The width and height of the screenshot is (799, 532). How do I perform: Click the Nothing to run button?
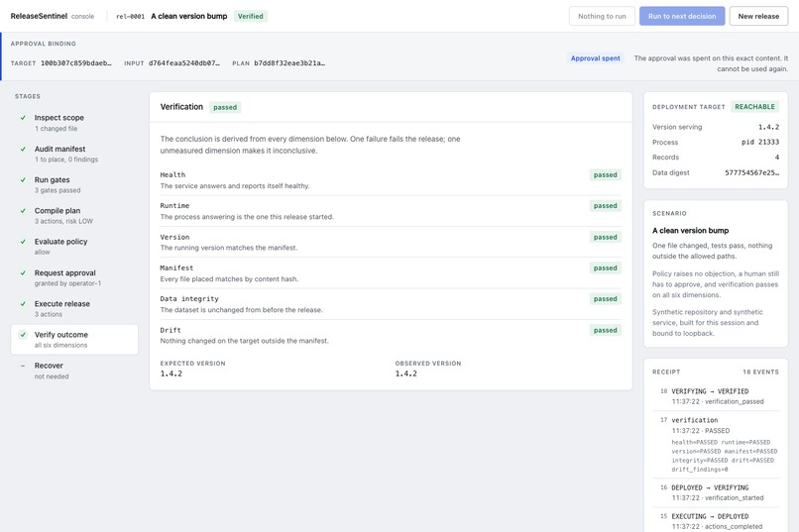tap(602, 16)
